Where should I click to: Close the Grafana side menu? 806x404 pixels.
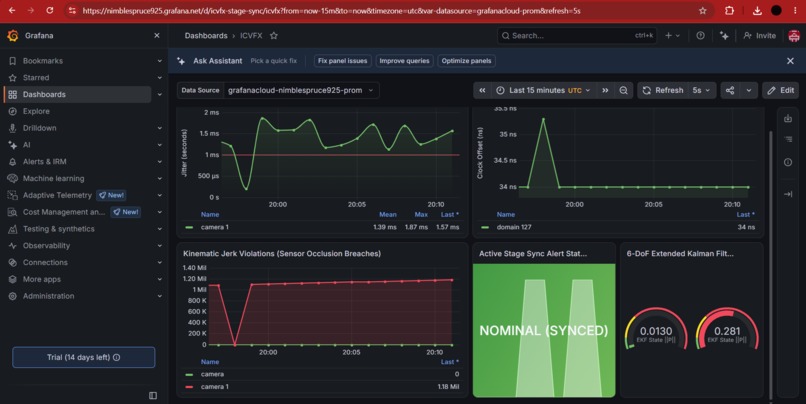157,35
